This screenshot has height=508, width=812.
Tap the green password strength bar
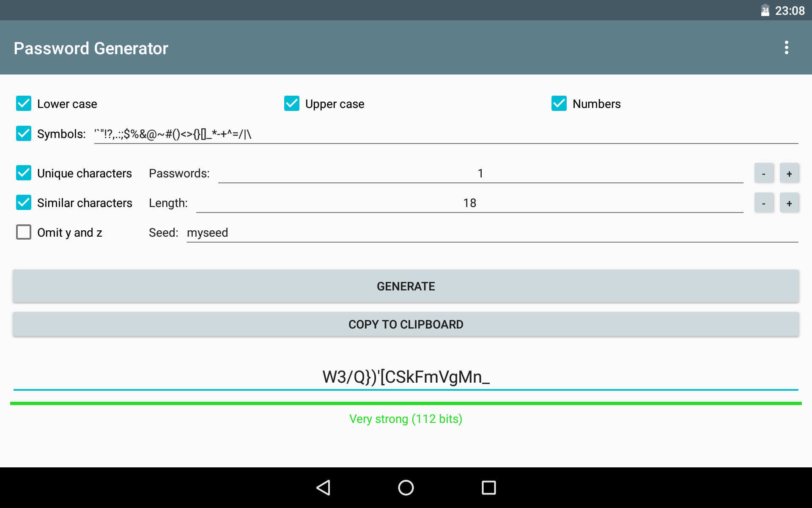(x=406, y=403)
